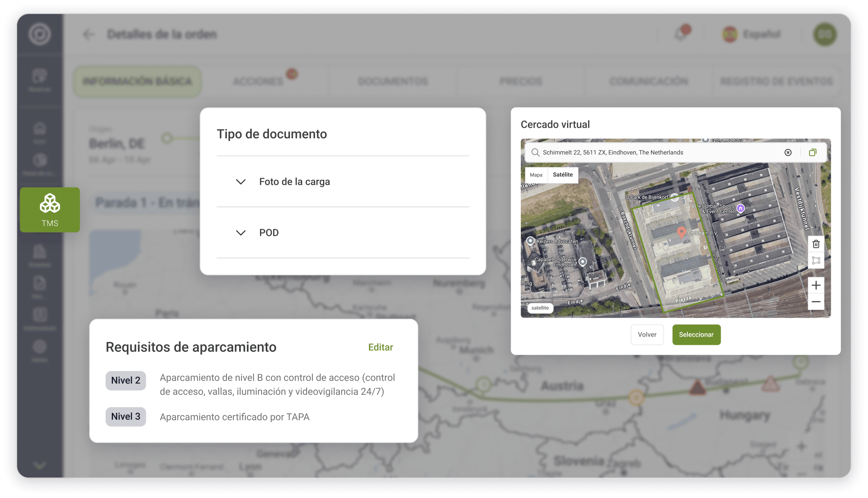Open the Español language selector
Viewport: 868px width, 498px height.
752,34
